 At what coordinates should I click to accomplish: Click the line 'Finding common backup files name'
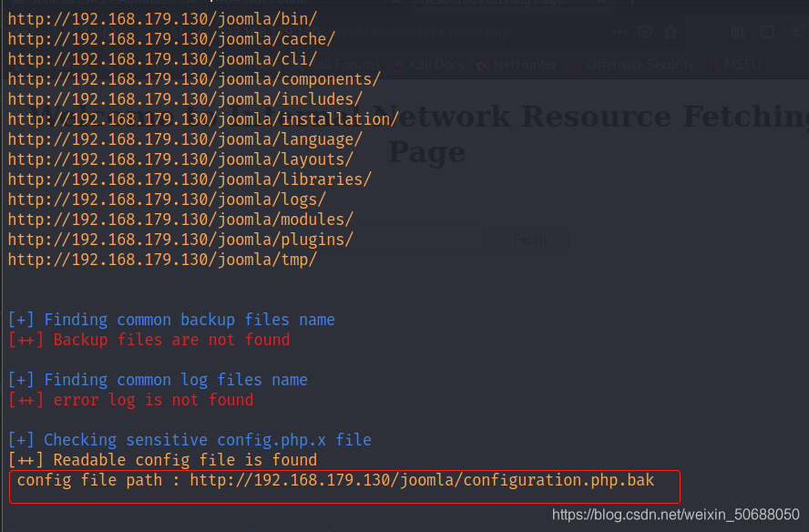pos(171,321)
